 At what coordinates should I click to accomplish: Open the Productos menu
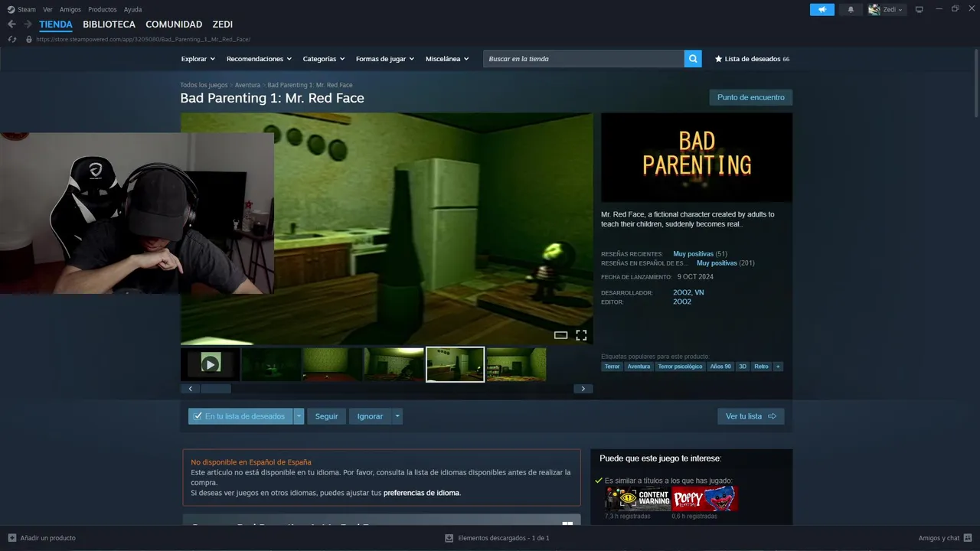(103, 9)
